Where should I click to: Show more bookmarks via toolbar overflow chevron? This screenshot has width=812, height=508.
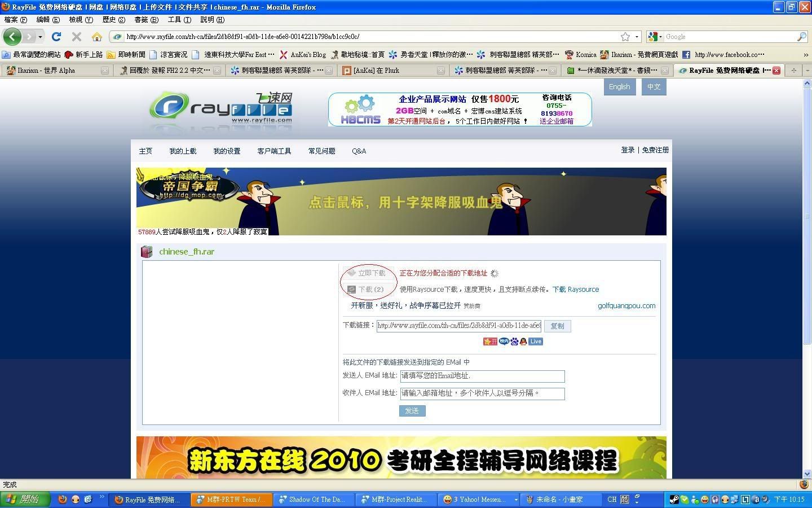(x=806, y=55)
